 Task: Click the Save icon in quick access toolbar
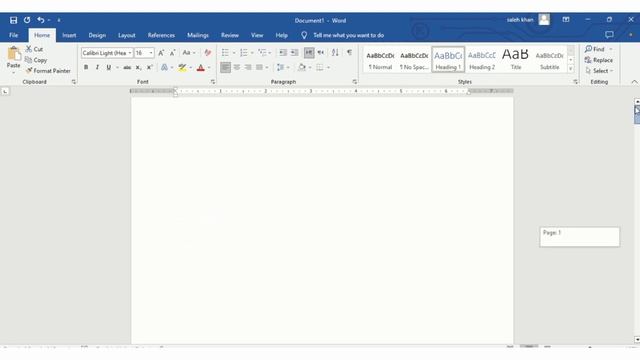[x=13, y=20]
